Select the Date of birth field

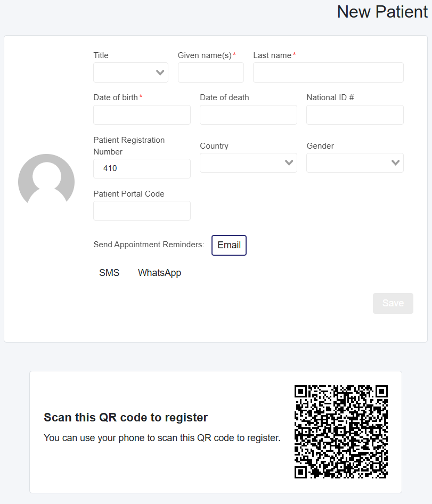[x=142, y=115]
